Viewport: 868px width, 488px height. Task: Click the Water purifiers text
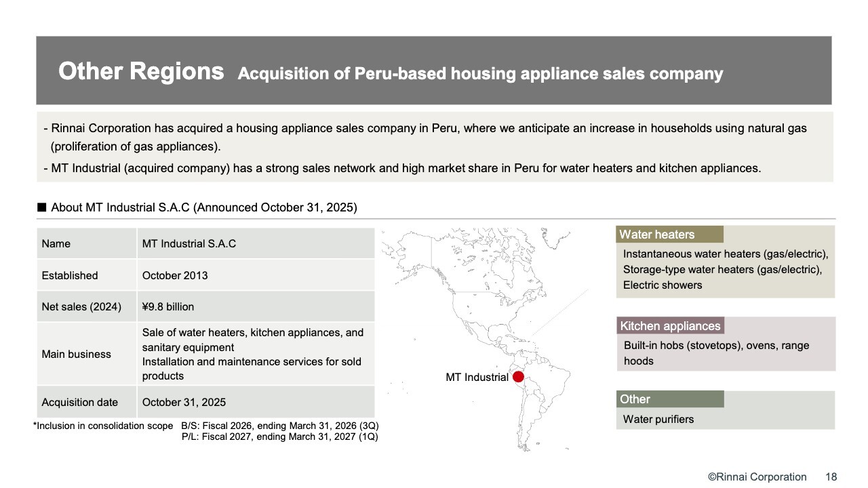click(x=658, y=419)
